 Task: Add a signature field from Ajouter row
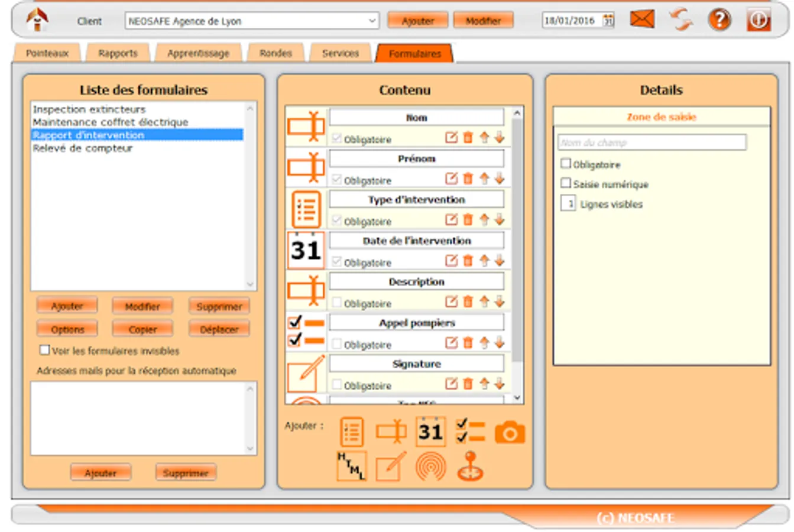pyautogui.click(x=391, y=466)
